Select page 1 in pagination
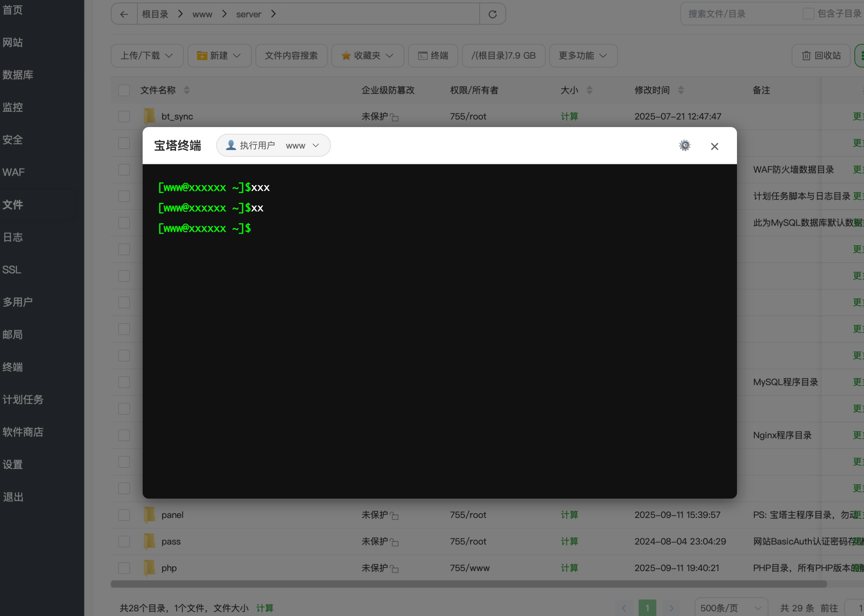 pyautogui.click(x=647, y=608)
